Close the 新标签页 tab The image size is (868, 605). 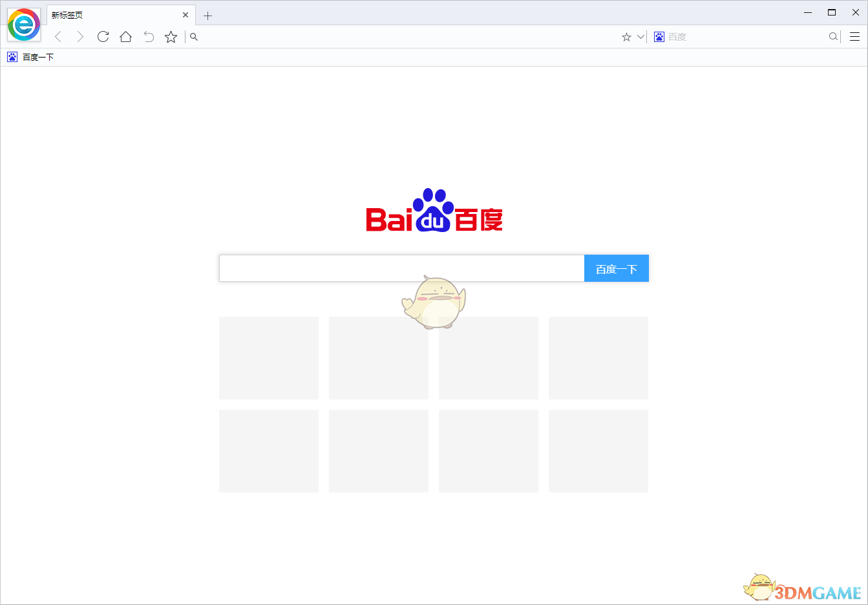click(x=185, y=15)
